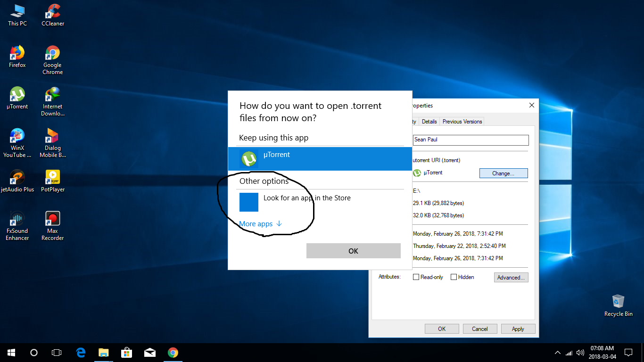
Task: Close the Properties window
Action: 532,105
